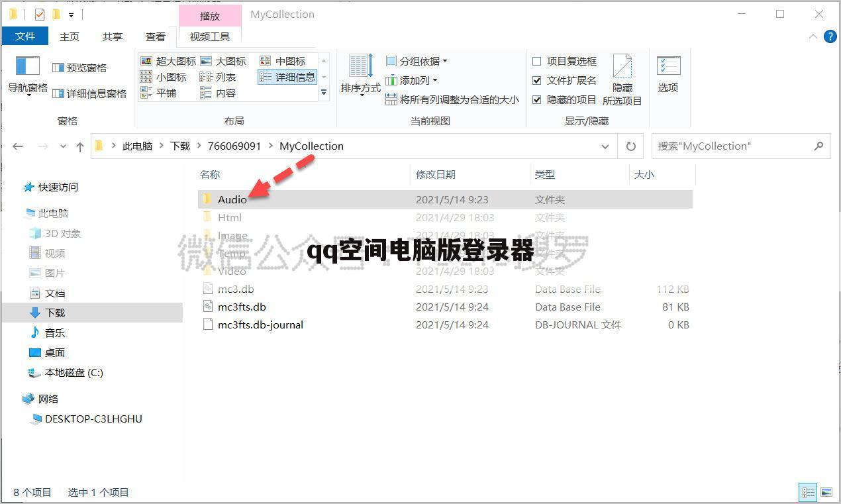Viewport: 841px width, 504px height.
Task: Click 将所有列调整为合适的大小
Action: (452, 99)
